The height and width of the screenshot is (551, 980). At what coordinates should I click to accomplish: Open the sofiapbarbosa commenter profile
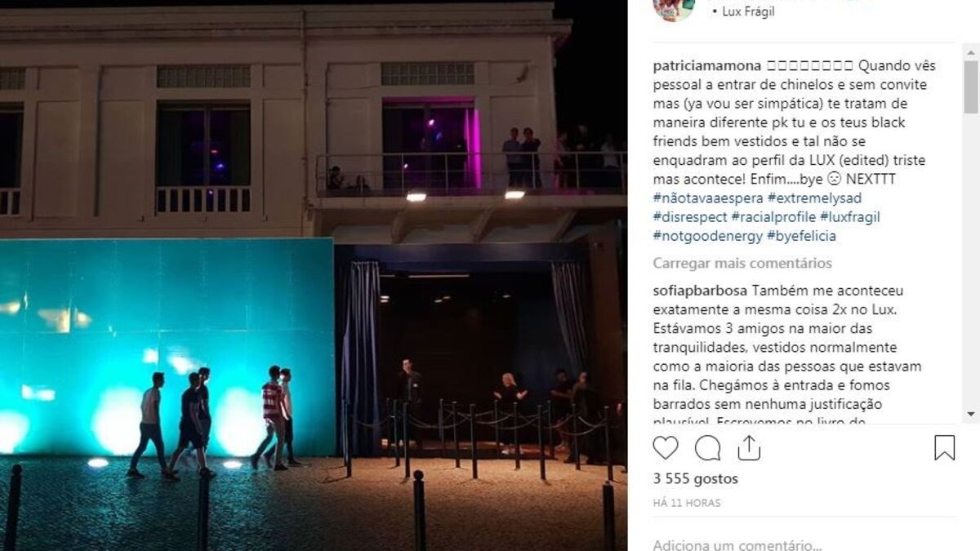coord(701,291)
